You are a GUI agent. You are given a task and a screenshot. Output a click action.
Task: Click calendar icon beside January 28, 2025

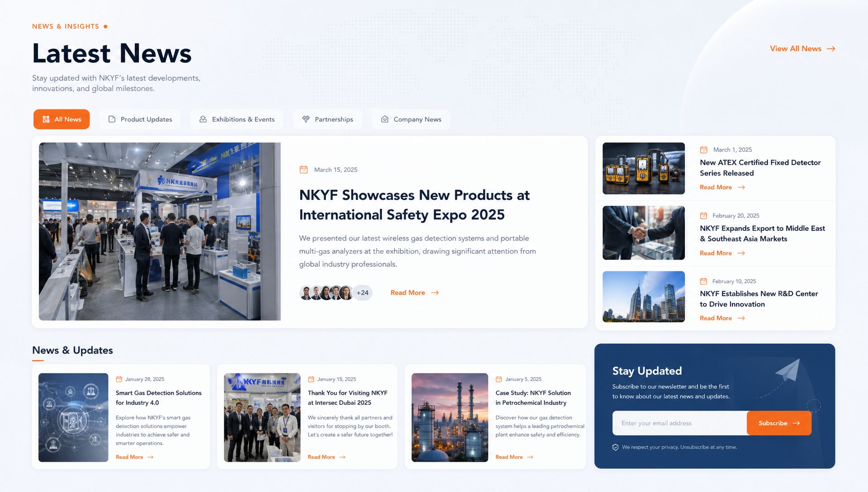[x=119, y=379]
